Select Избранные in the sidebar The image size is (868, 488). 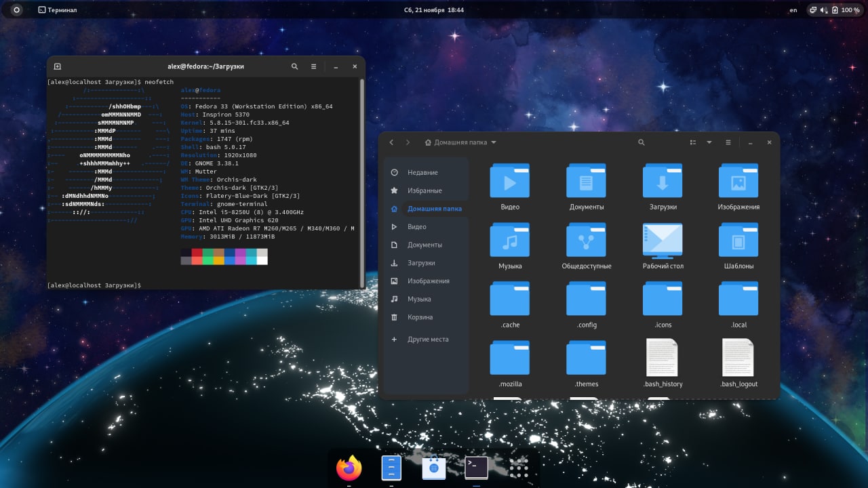point(426,190)
